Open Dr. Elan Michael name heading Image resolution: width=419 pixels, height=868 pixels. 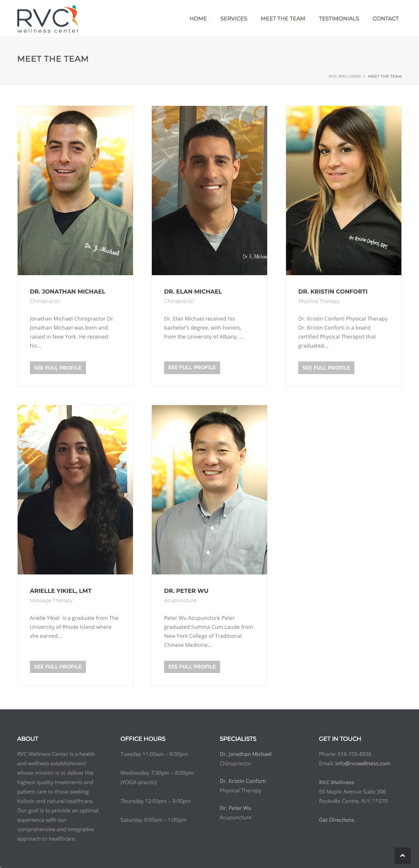[x=193, y=292]
